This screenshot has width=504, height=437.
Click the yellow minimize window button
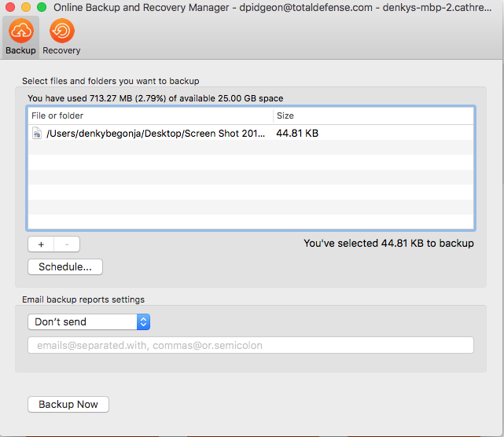pyautogui.click(x=26, y=7)
